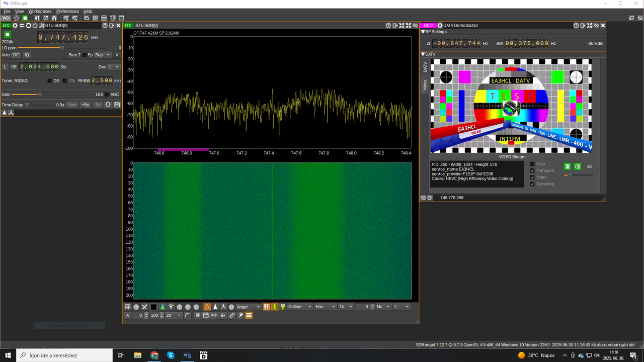Click the 2x2 grid layout icon in the toolbar
The width and height of the screenshot is (644, 362).
tap(95, 18)
